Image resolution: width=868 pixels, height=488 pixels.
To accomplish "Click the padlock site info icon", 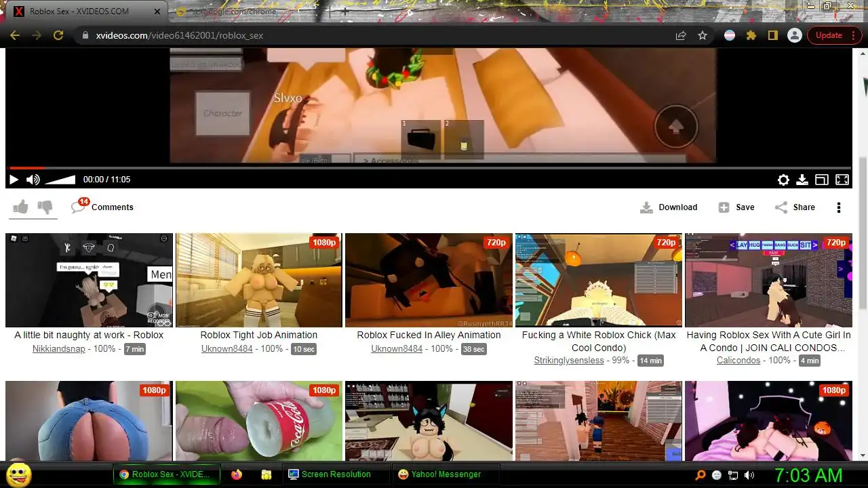I will click(85, 35).
